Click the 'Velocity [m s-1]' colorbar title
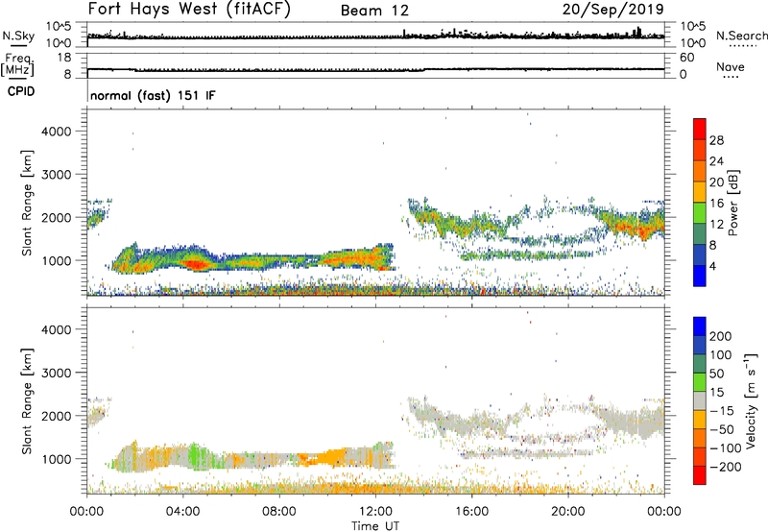The image size is (768, 532). coord(751,400)
